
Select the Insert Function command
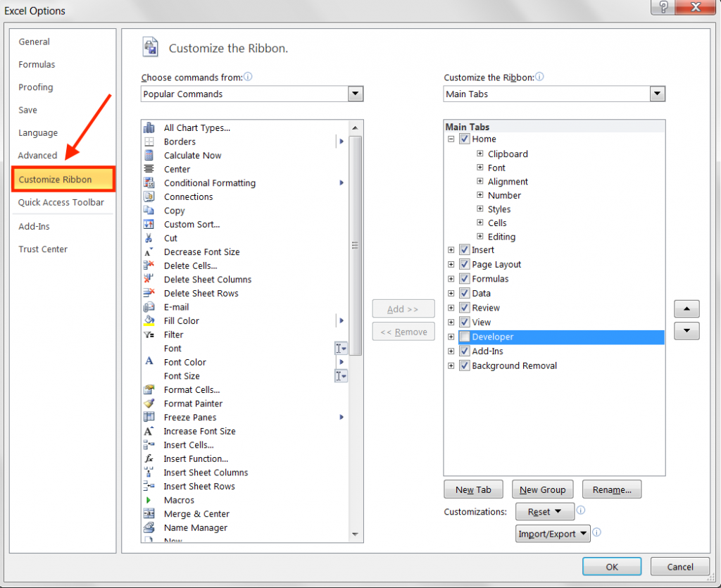196,458
